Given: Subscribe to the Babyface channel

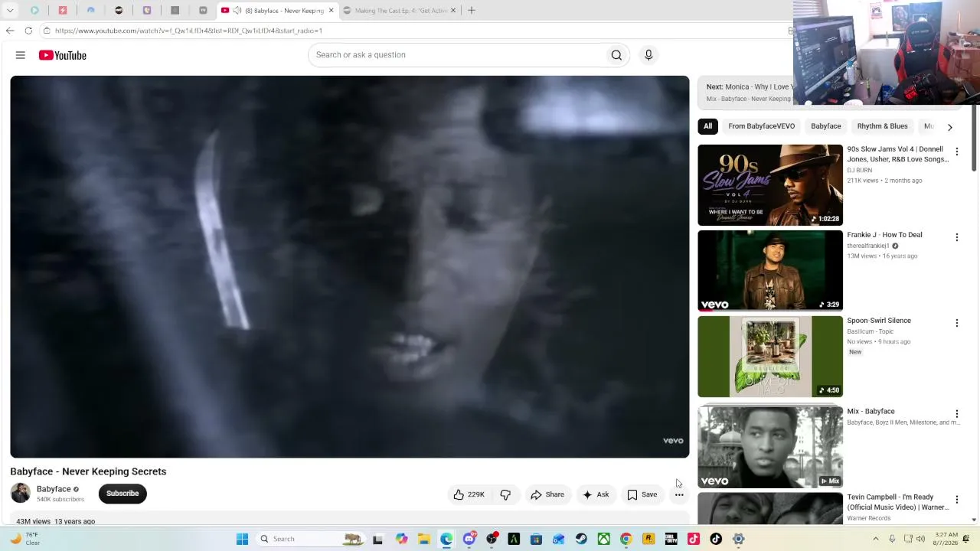Looking at the screenshot, I should point(122,494).
